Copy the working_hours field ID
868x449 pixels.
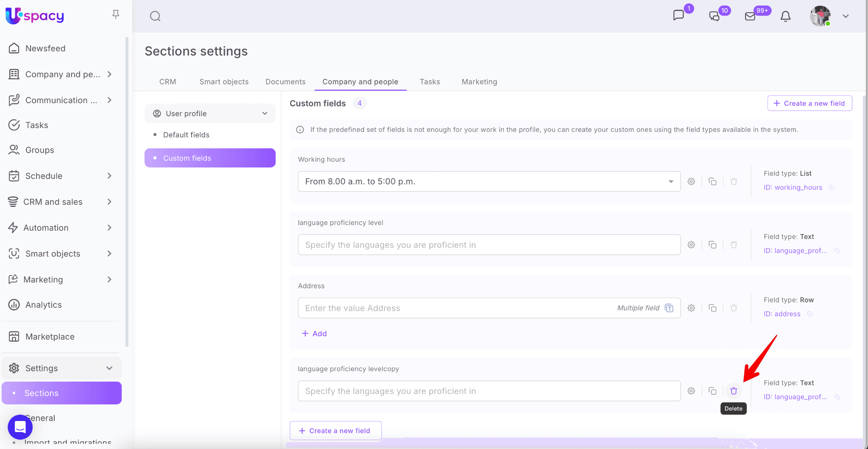tap(832, 187)
